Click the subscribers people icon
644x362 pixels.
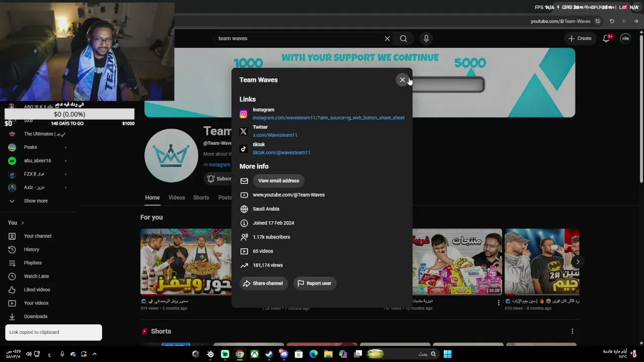click(x=244, y=237)
